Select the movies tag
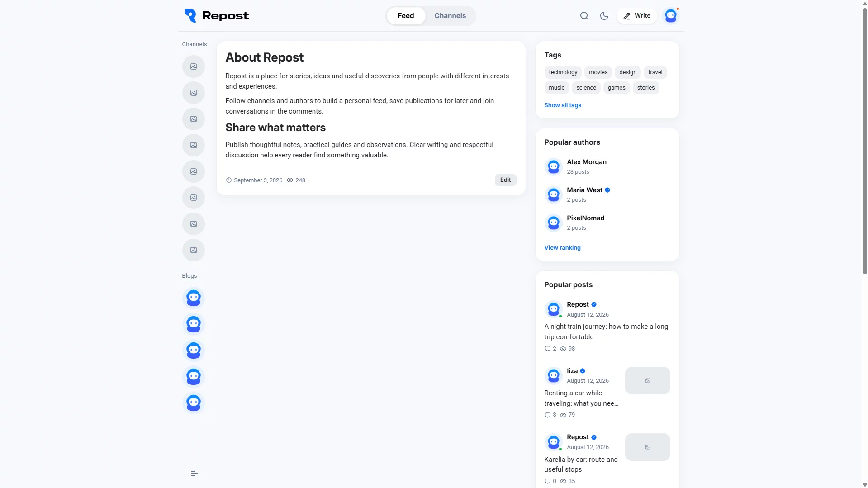 click(598, 72)
